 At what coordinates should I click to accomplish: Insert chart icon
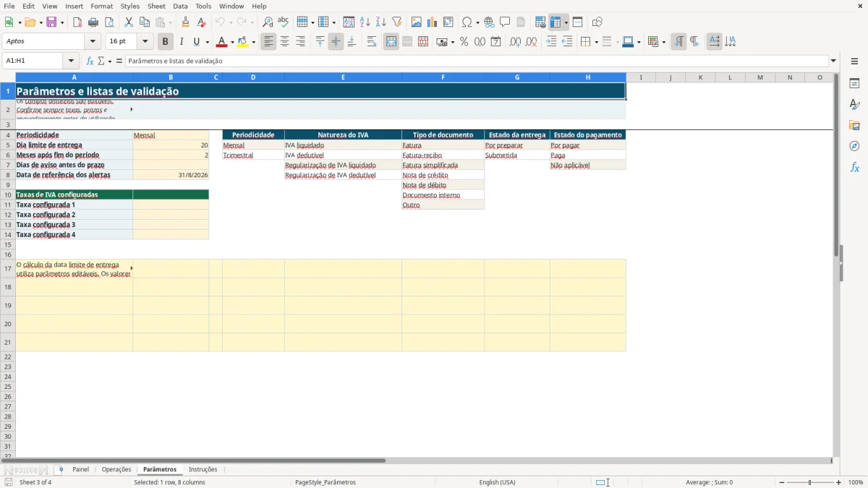tap(433, 22)
